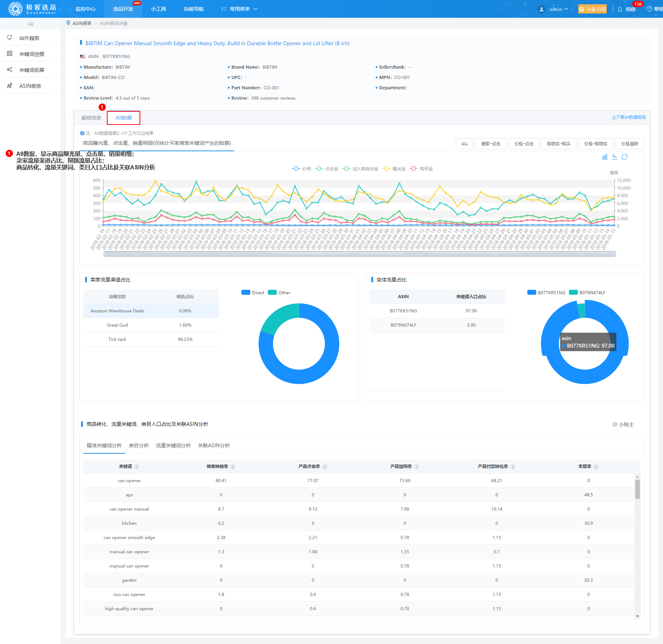Click the GeekSeeker logo
The image size is (663, 644).
pyautogui.click(x=32, y=9)
